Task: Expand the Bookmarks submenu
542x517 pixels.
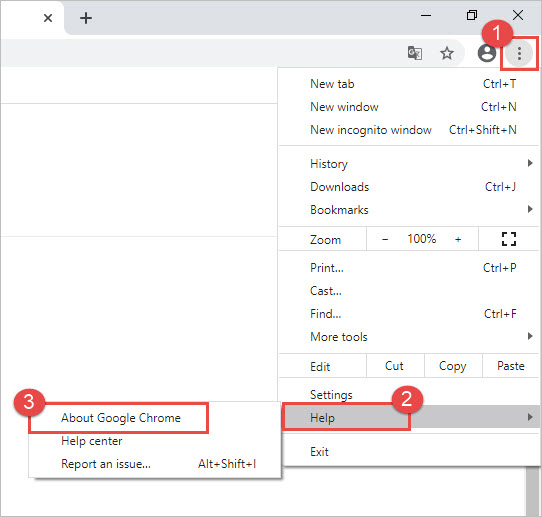Action: [409, 210]
